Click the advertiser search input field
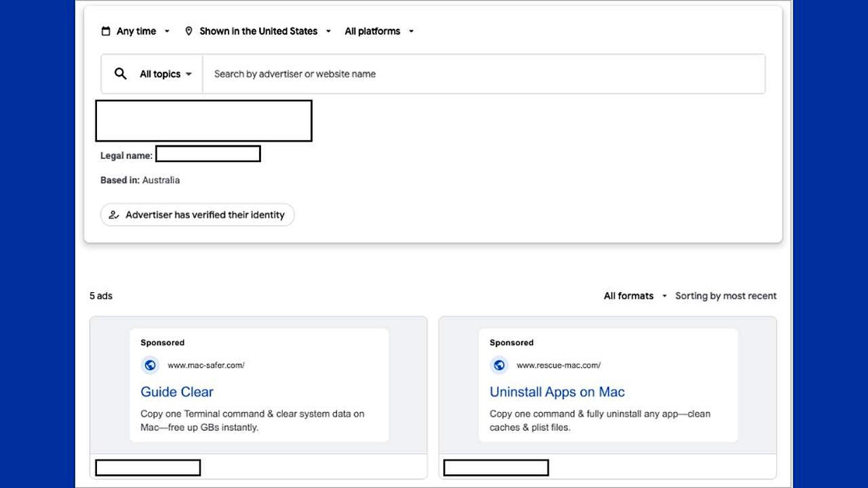Image resolution: width=868 pixels, height=488 pixels. 434,73
